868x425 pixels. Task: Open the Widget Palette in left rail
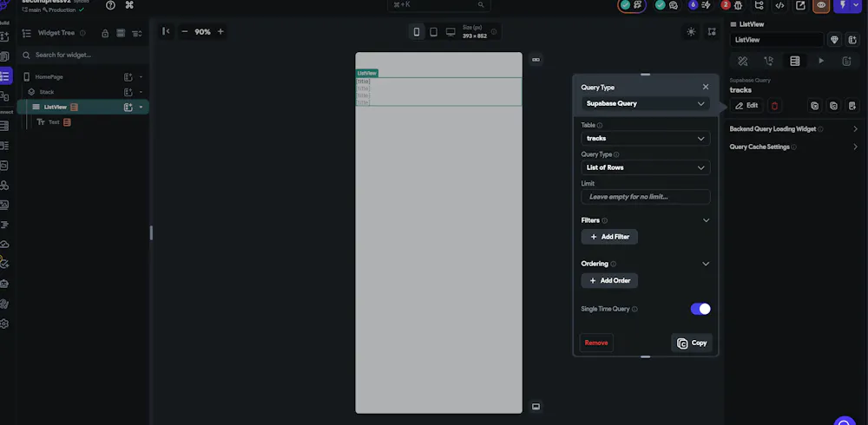coord(4,37)
